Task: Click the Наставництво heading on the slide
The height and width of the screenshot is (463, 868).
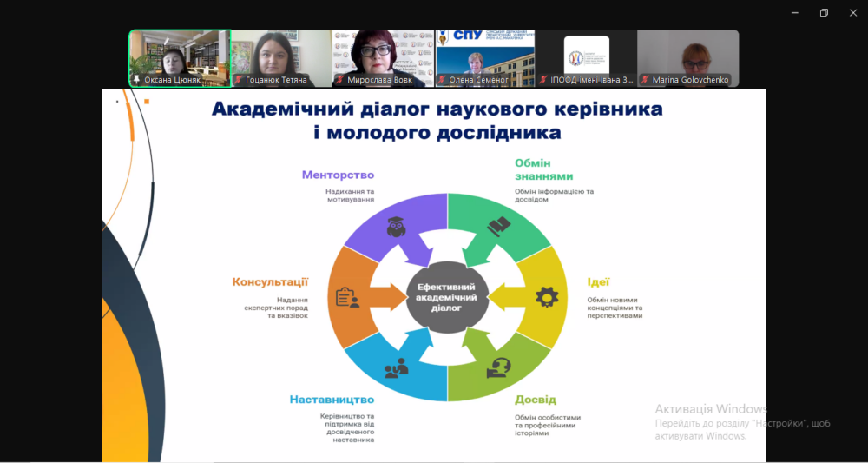Action: pyautogui.click(x=332, y=400)
